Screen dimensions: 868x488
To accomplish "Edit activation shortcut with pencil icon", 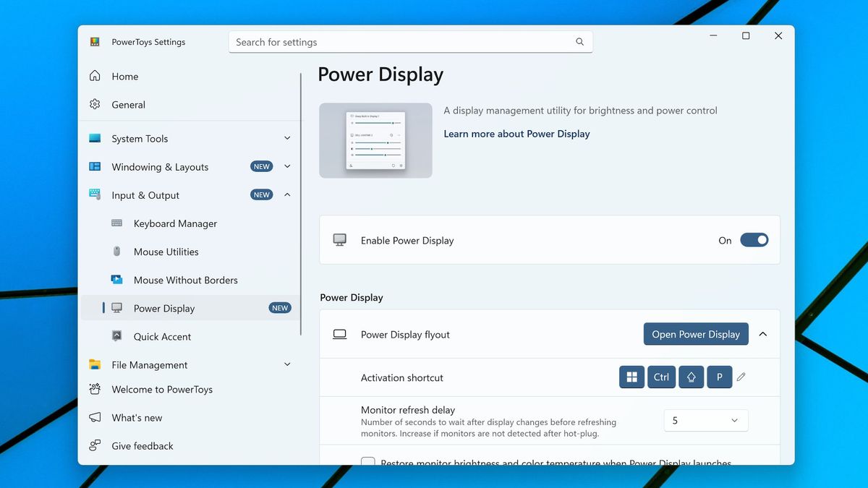I will (x=741, y=377).
